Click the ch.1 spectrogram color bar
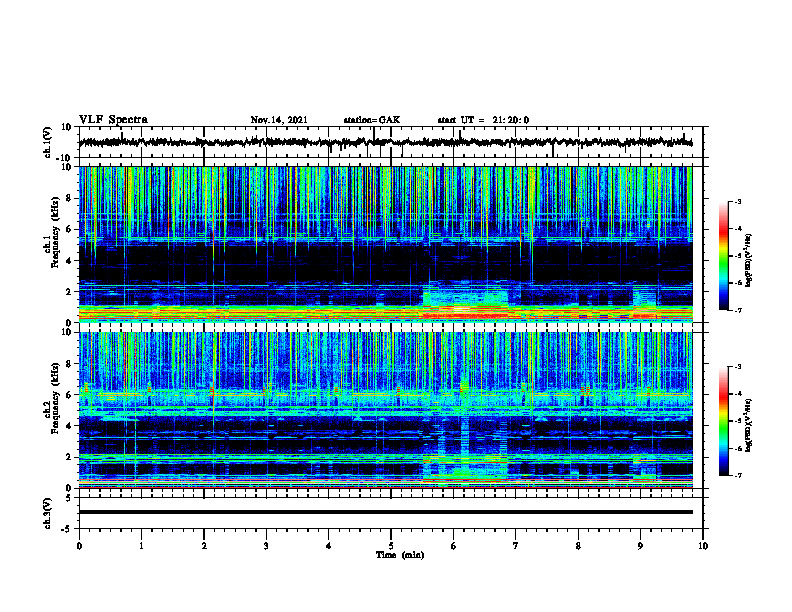 point(724,256)
